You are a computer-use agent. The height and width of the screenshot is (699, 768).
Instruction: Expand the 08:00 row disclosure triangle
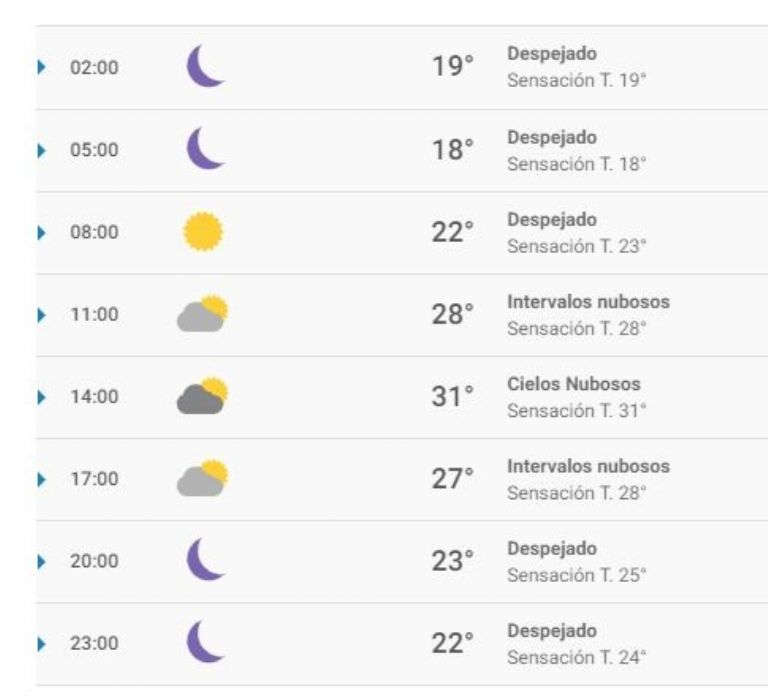(x=42, y=232)
